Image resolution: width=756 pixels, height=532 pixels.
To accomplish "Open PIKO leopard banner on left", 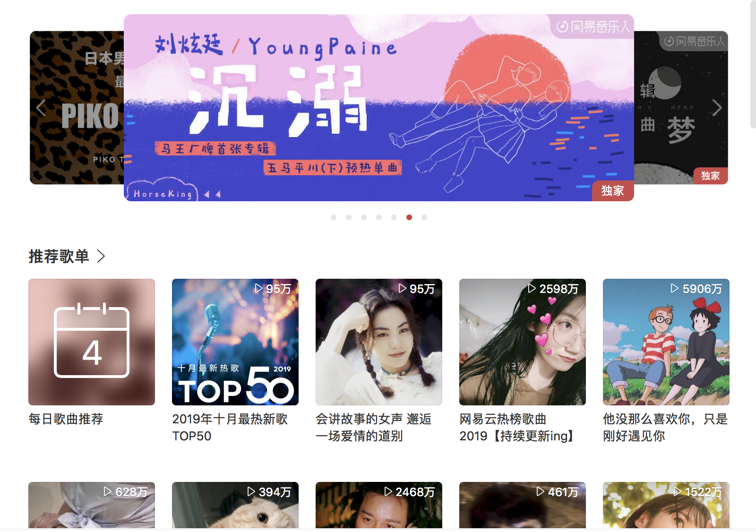I will point(77,108).
